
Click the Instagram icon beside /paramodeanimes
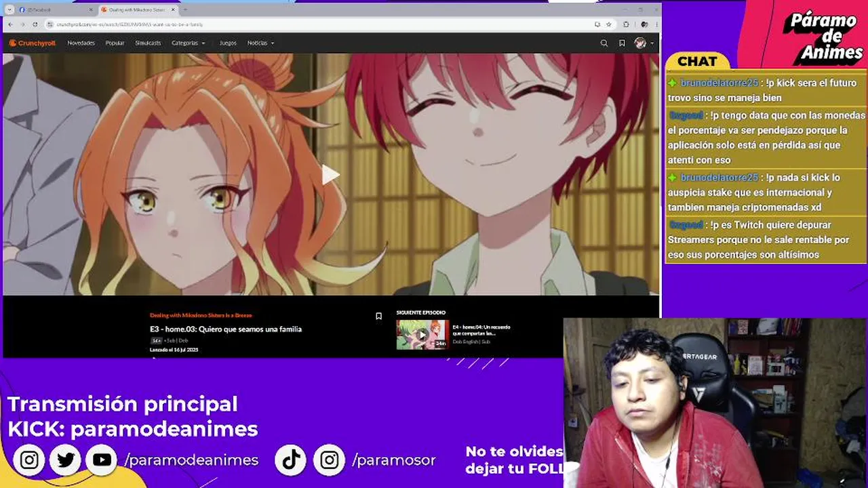(29, 460)
